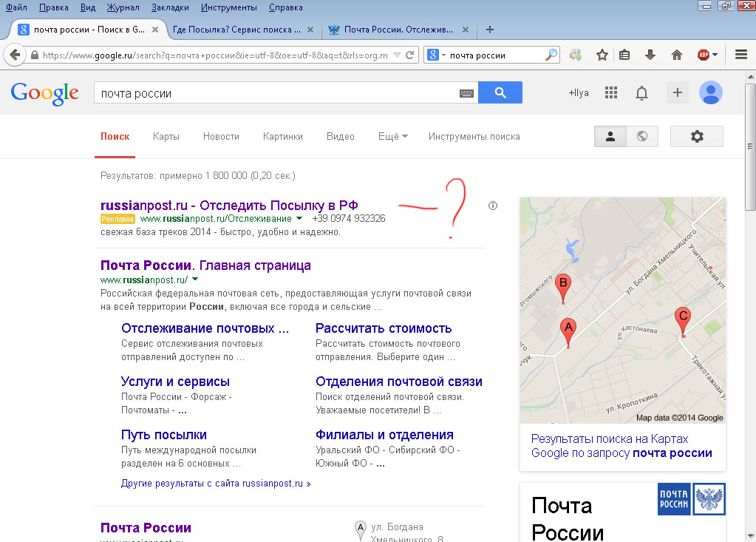Open the Филиалы и отделения sitelink
The height and width of the screenshot is (542, 756).
click(384, 435)
